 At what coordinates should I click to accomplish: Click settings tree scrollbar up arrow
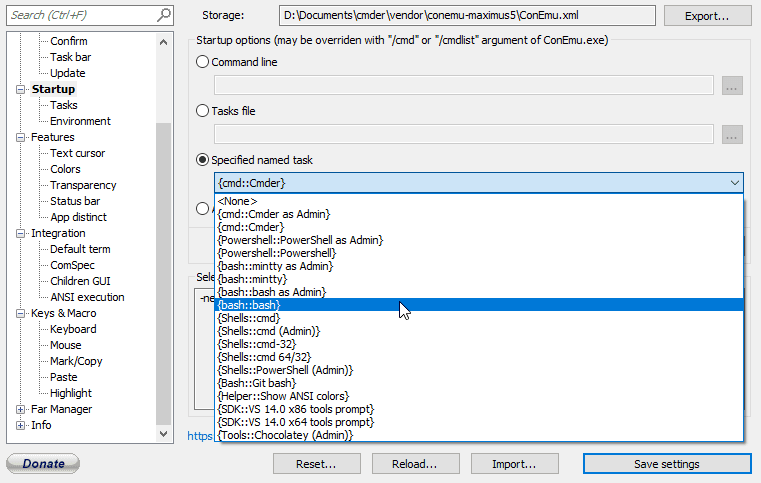164,42
